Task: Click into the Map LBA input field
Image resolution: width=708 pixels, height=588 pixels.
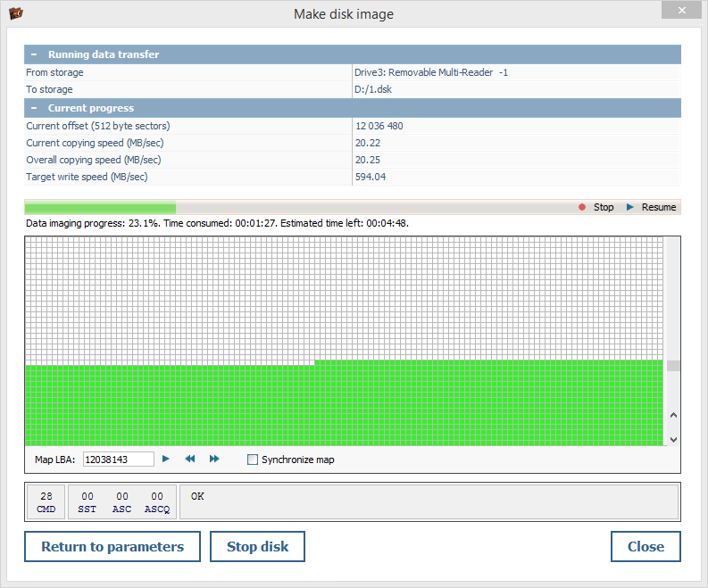Action: click(x=118, y=460)
